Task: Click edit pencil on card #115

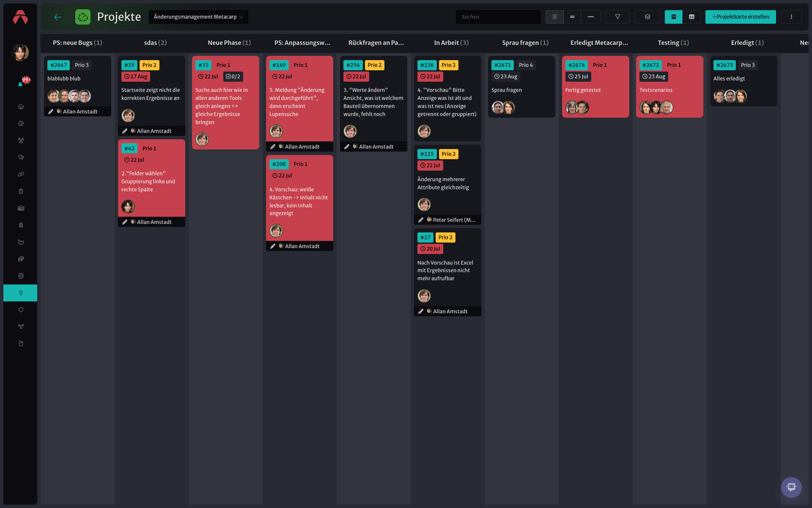Action: click(421, 220)
